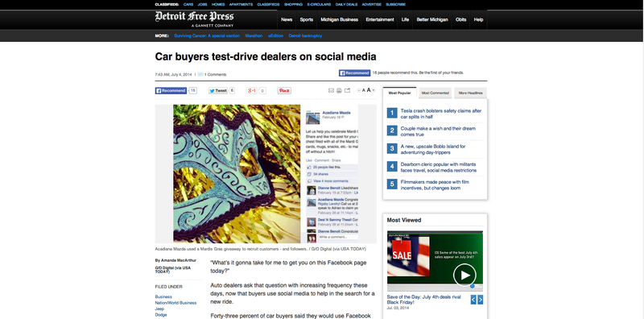Open Shopping link in top bar

point(293,5)
